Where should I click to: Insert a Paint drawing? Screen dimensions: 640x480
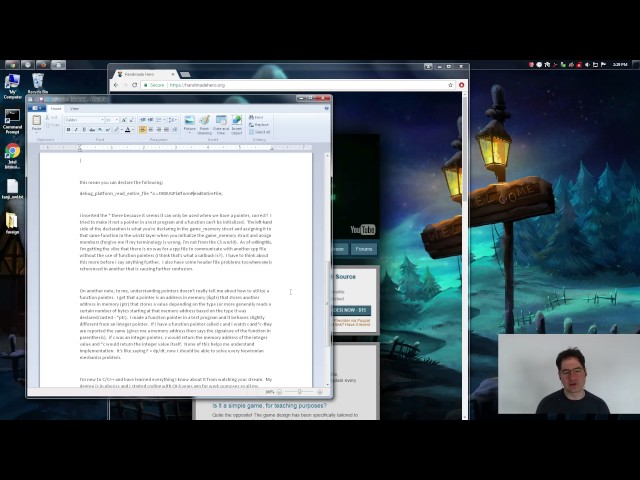click(204, 125)
